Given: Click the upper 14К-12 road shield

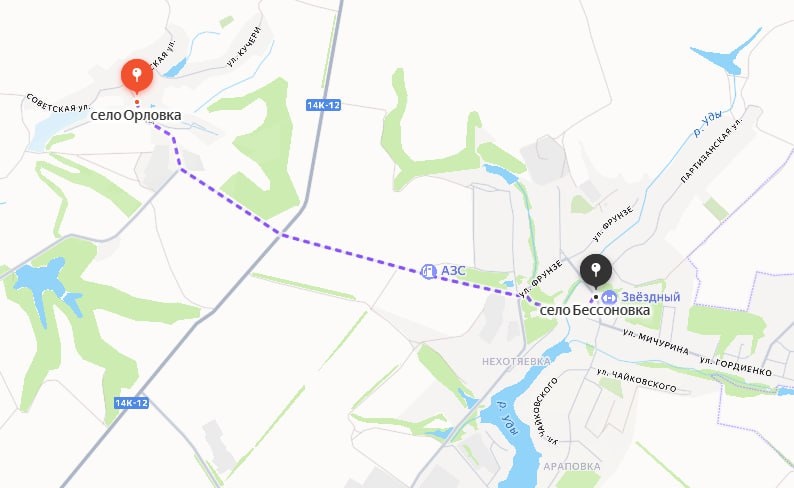Looking at the screenshot, I should (x=324, y=105).
